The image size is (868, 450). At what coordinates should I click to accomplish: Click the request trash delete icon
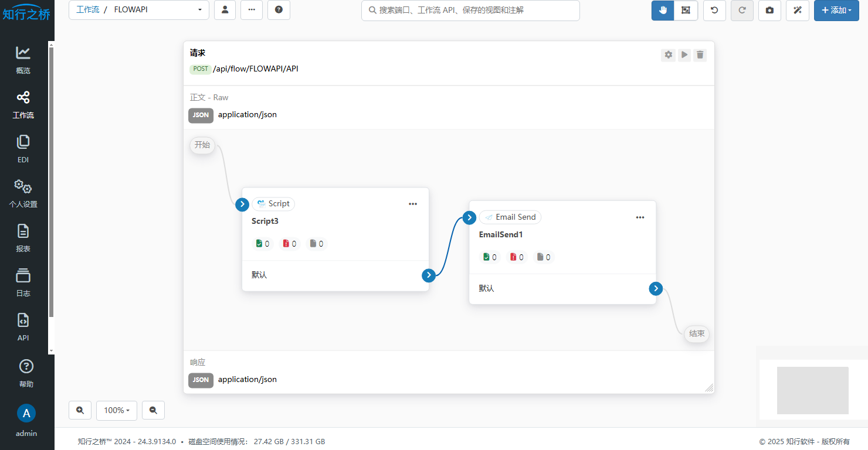(x=700, y=55)
